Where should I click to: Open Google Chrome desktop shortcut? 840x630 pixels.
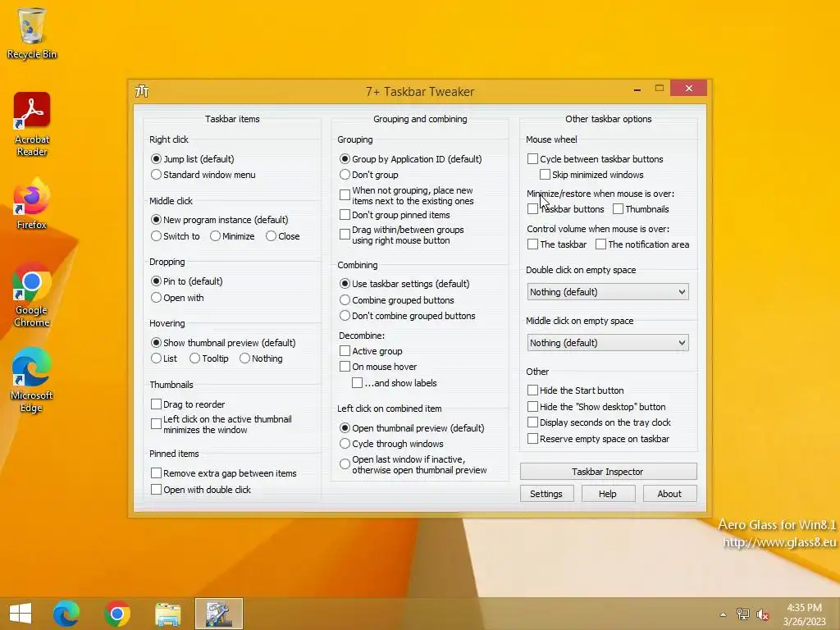[32, 294]
